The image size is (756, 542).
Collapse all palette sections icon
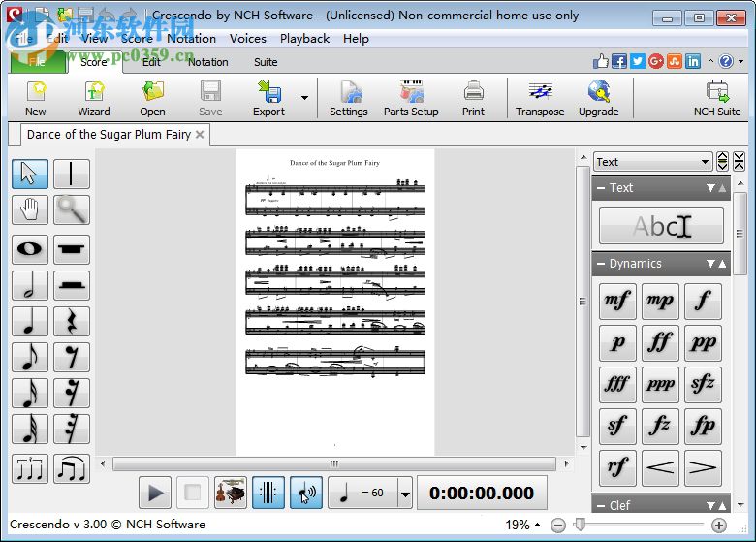[x=740, y=161]
